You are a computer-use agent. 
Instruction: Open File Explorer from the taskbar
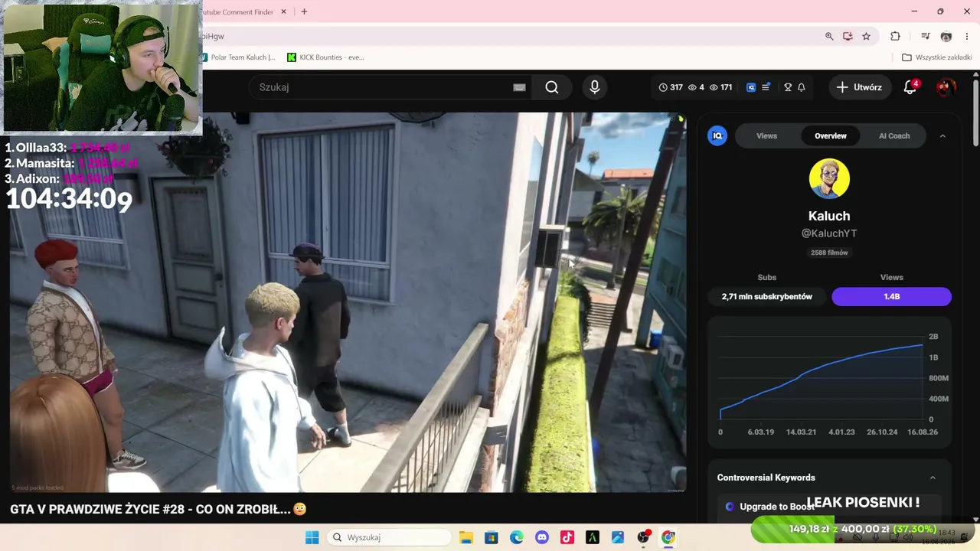pos(465,537)
